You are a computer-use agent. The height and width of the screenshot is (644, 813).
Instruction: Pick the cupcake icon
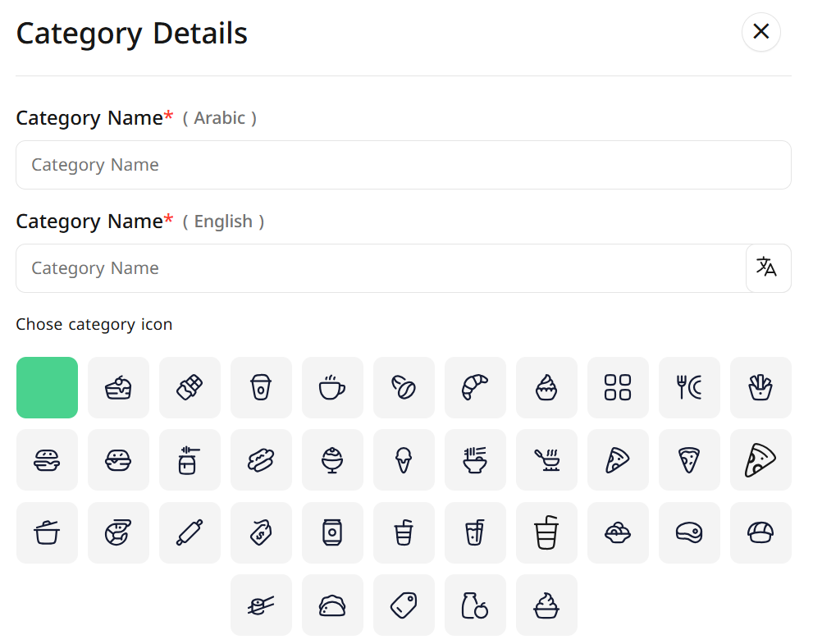[x=546, y=387]
